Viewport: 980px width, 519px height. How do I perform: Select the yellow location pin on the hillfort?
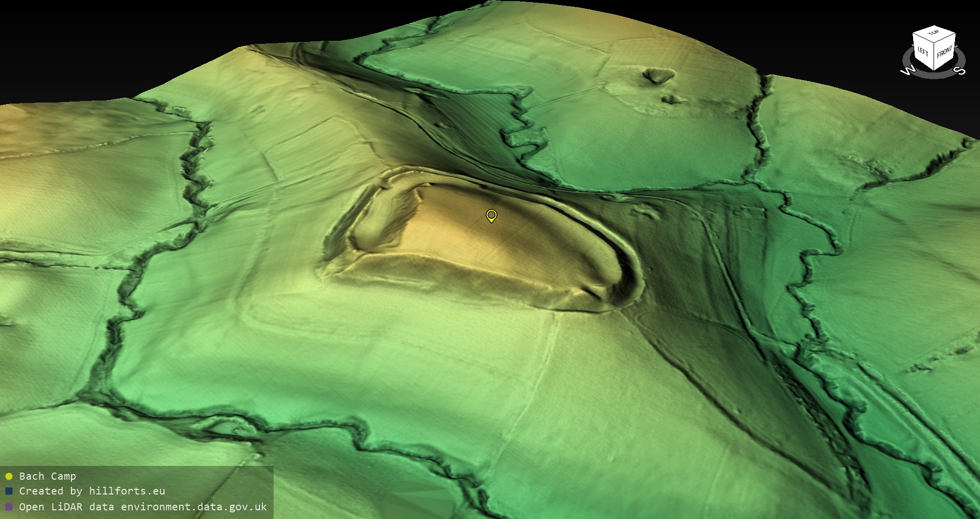(491, 216)
